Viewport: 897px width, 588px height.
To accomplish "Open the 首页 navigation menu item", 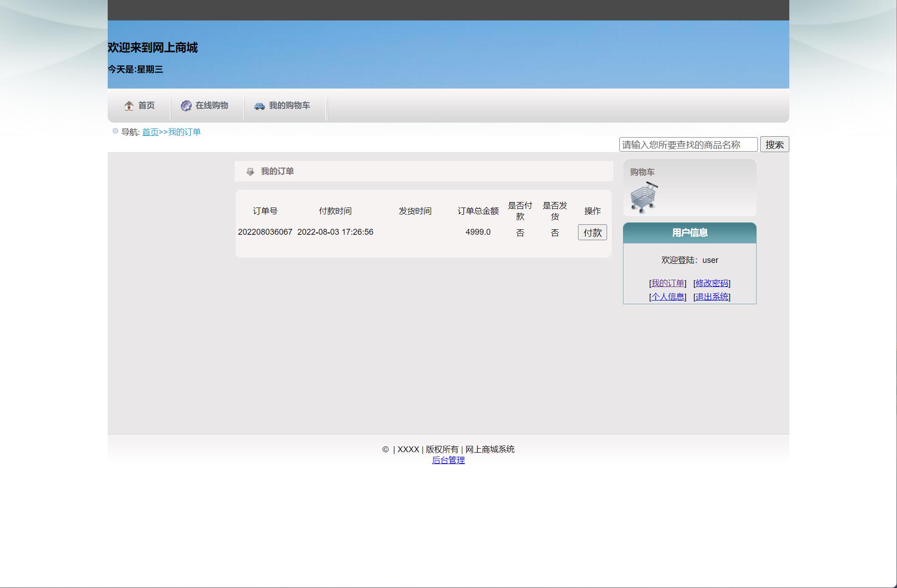I will click(x=146, y=105).
